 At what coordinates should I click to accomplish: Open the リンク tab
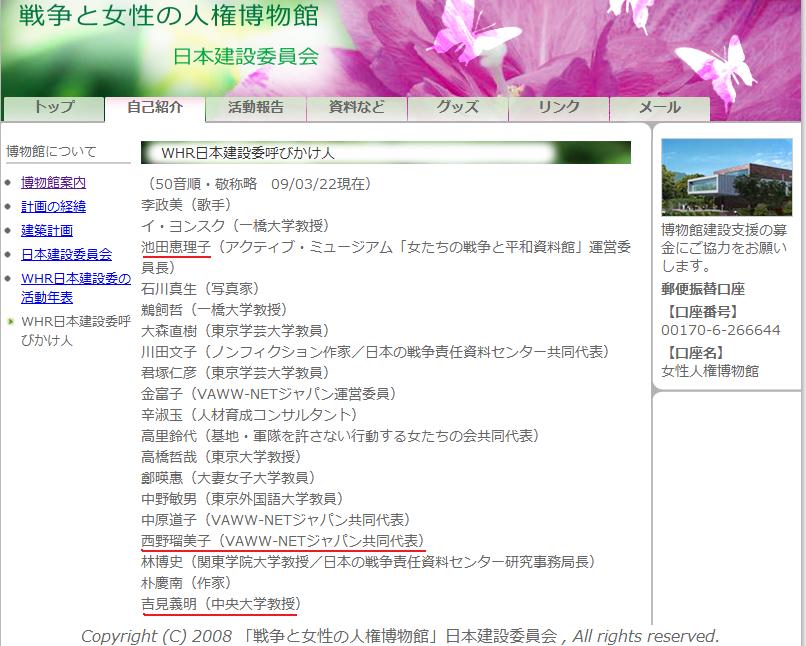coord(558,108)
